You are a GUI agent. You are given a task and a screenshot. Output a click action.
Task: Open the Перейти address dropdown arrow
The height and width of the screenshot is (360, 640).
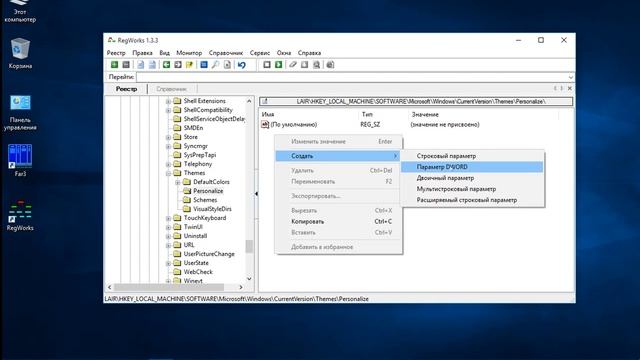tap(570, 77)
